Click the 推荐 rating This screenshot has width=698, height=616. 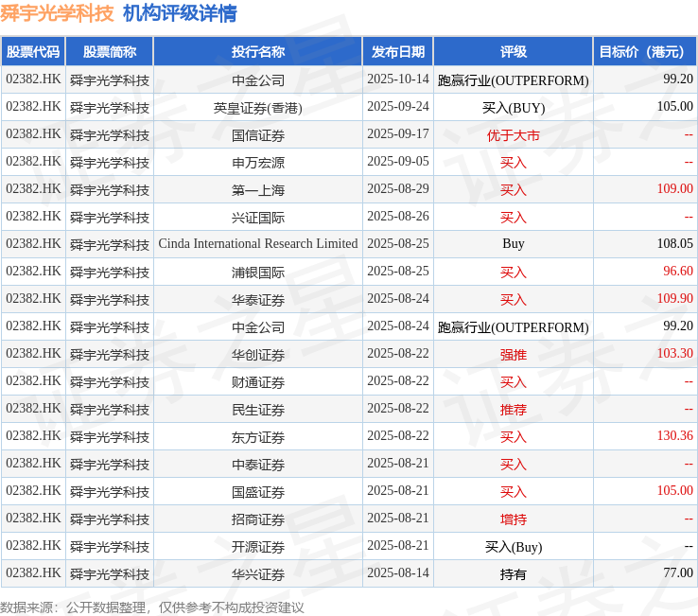click(x=514, y=410)
